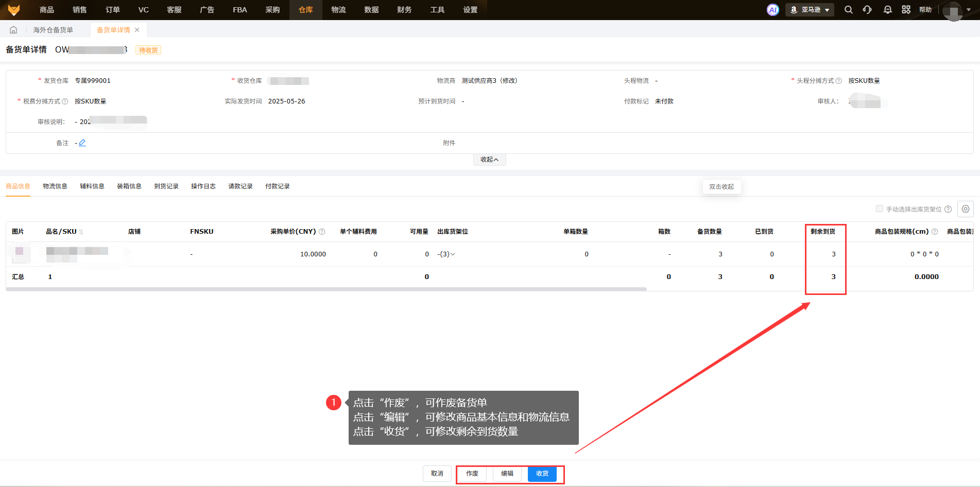Collapse details with 收起 button
Screen dimensions: 980x487
pos(489,160)
